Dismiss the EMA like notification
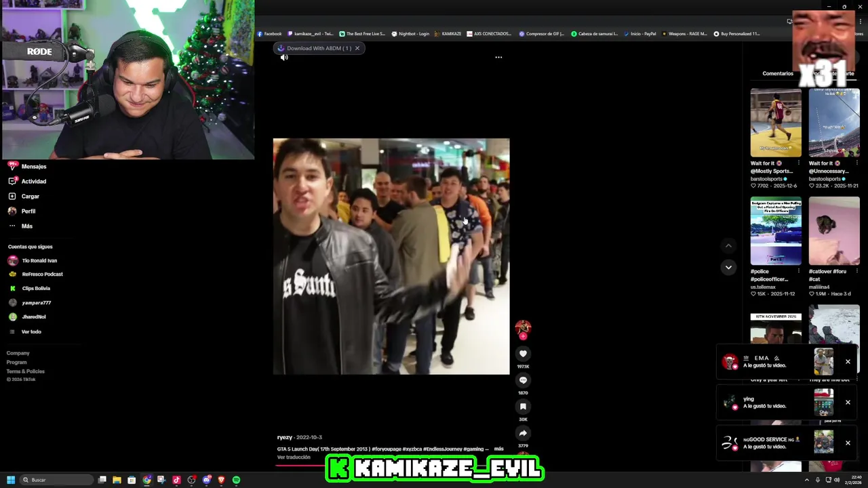 [848, 362]
